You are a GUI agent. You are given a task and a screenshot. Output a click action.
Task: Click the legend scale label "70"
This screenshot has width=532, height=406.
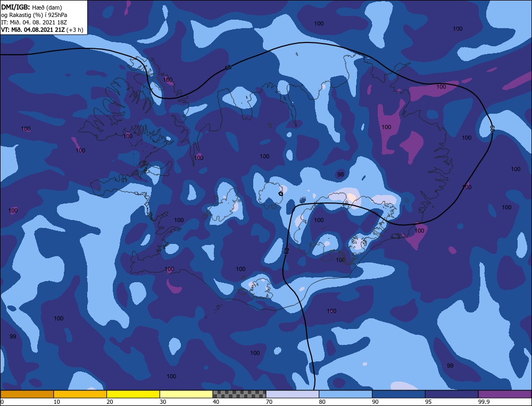click(x=269, y=402)
